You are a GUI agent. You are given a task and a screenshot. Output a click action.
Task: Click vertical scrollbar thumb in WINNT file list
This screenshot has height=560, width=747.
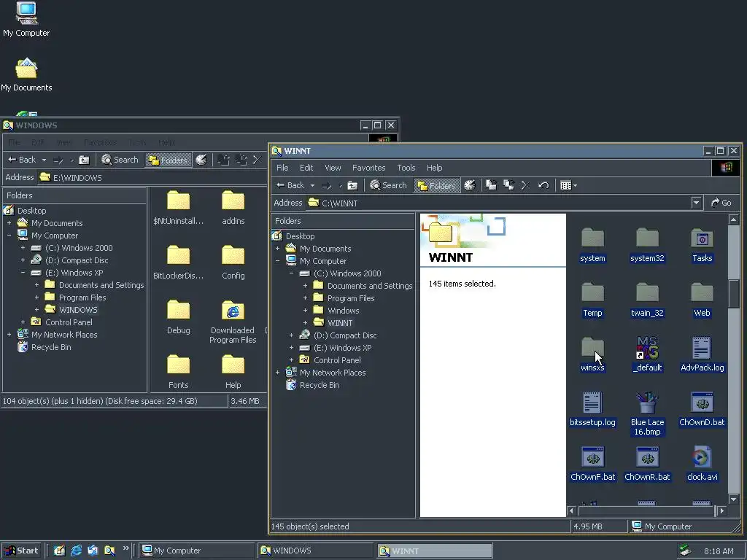click(734, 294)
